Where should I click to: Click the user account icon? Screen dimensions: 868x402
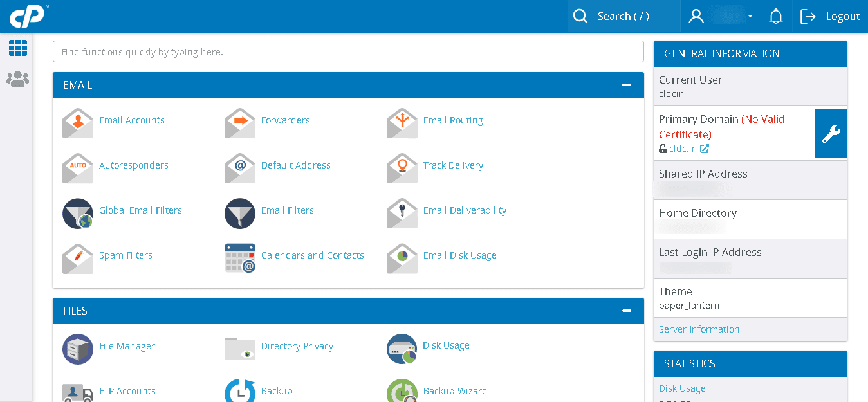[696, 16]
